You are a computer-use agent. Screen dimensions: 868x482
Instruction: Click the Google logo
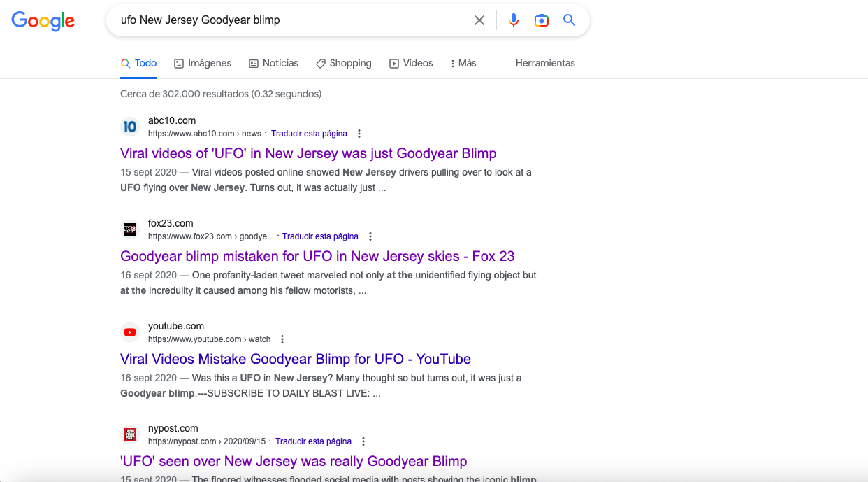[43, 21]
